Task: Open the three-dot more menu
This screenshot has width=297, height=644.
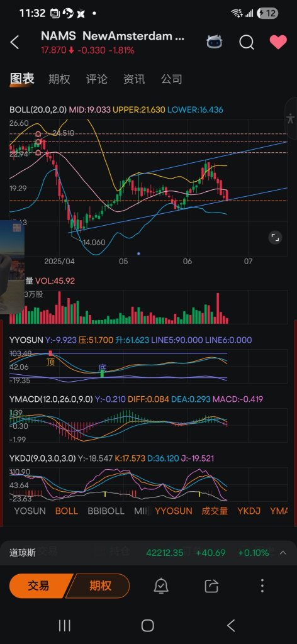Action: point(262,586)
